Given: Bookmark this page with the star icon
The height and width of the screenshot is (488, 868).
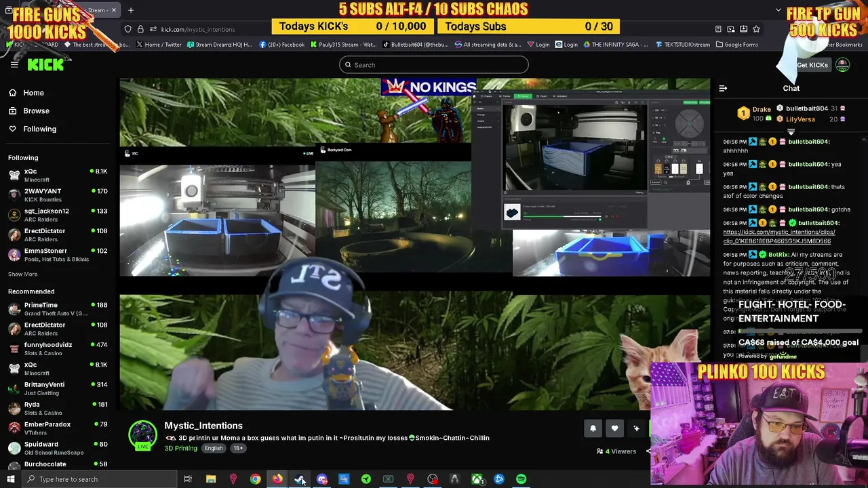Looking at the screenshot, I should (756, 29).
